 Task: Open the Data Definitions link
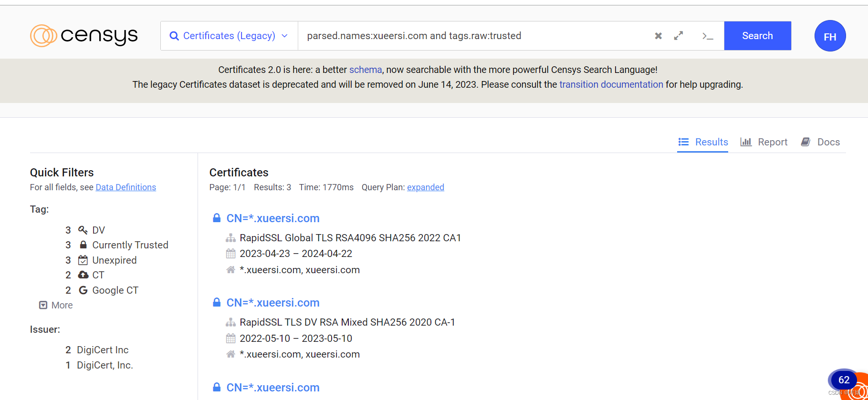(x=126, y=187)
